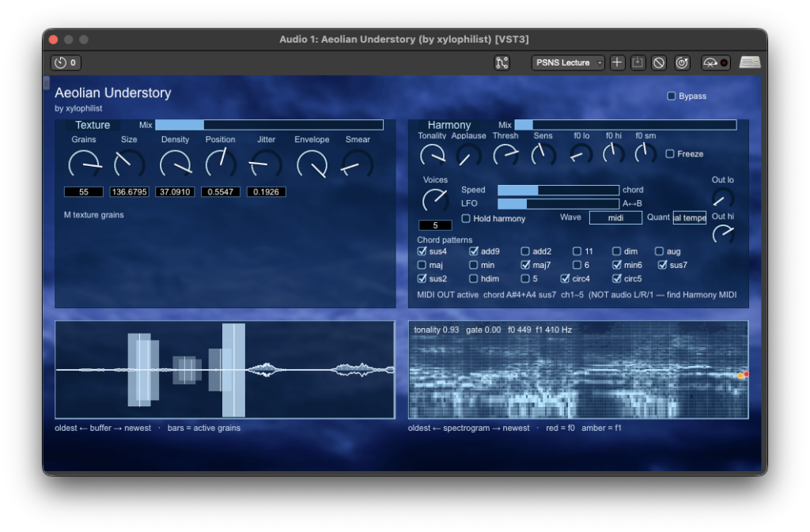Check the maj chord pattern
810x532 pixels.
coord(422,266)
